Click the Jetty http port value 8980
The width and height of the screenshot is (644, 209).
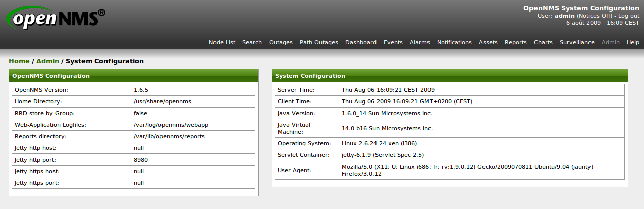[x=141, y=160]
